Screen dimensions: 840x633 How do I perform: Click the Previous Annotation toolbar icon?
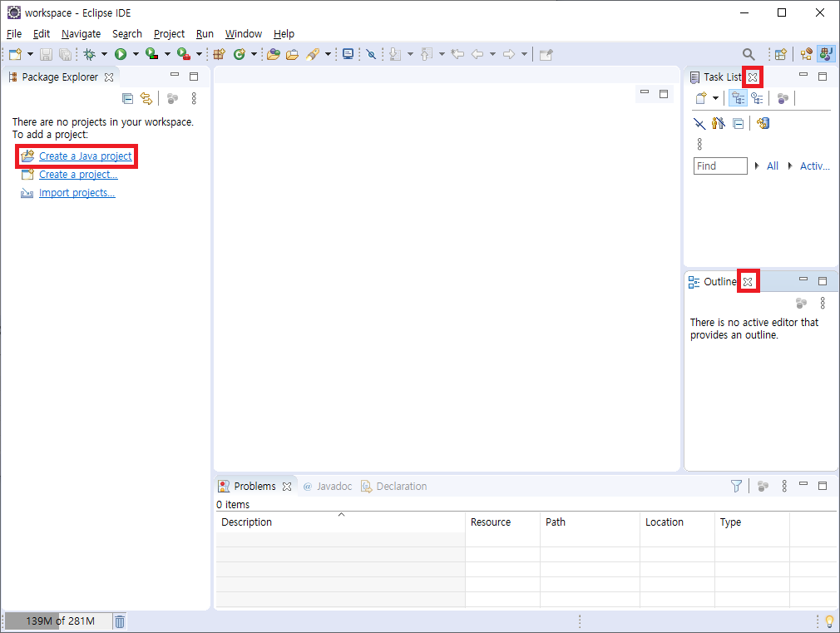click(427, 54)
